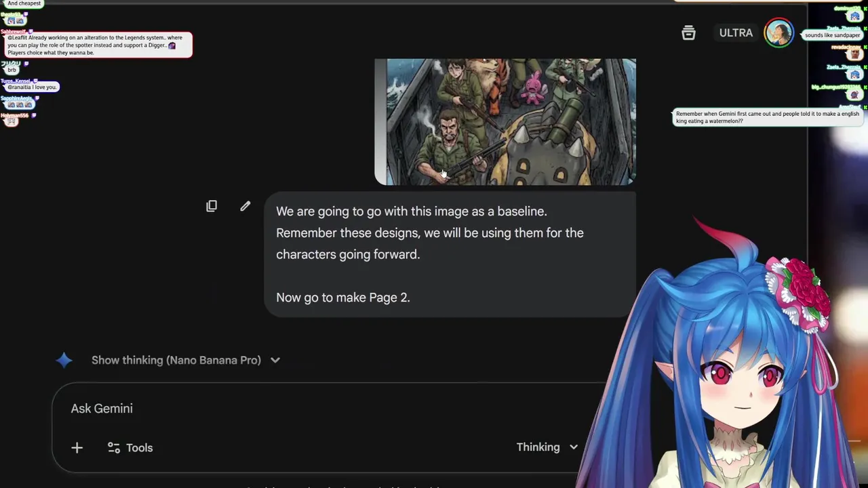Open the Thinking model dropdown
868x488 pixels.
(547, 447)
